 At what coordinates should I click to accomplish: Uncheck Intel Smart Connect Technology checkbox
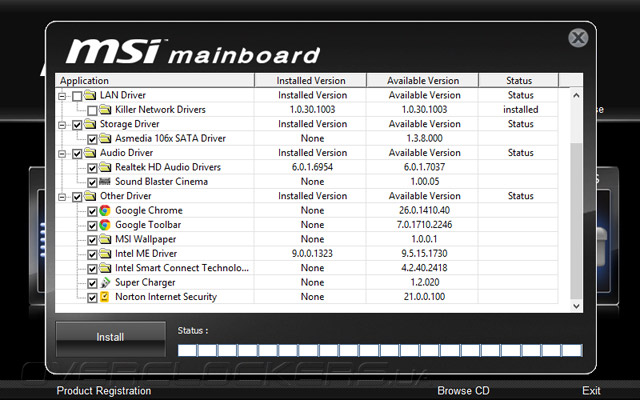(92, 269)
